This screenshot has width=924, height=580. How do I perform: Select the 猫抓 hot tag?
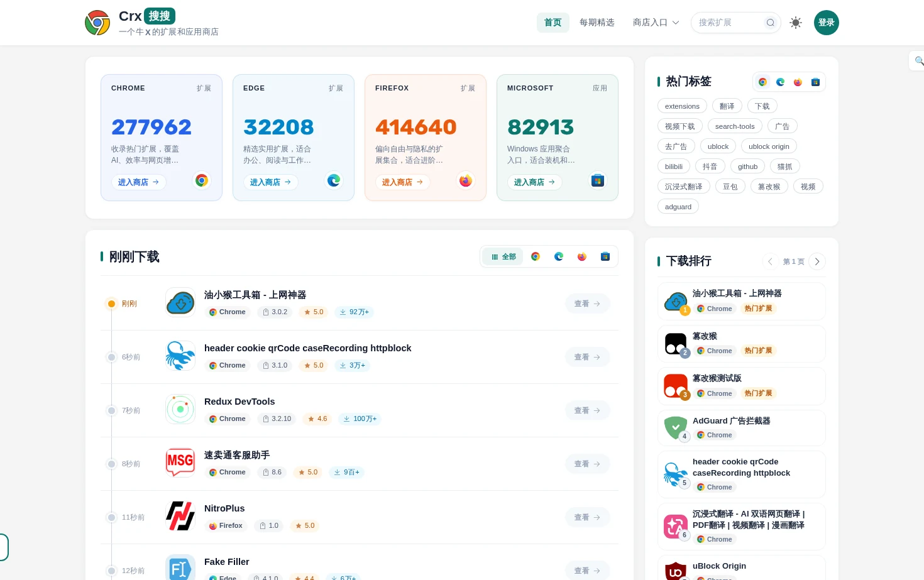(784, 167)
